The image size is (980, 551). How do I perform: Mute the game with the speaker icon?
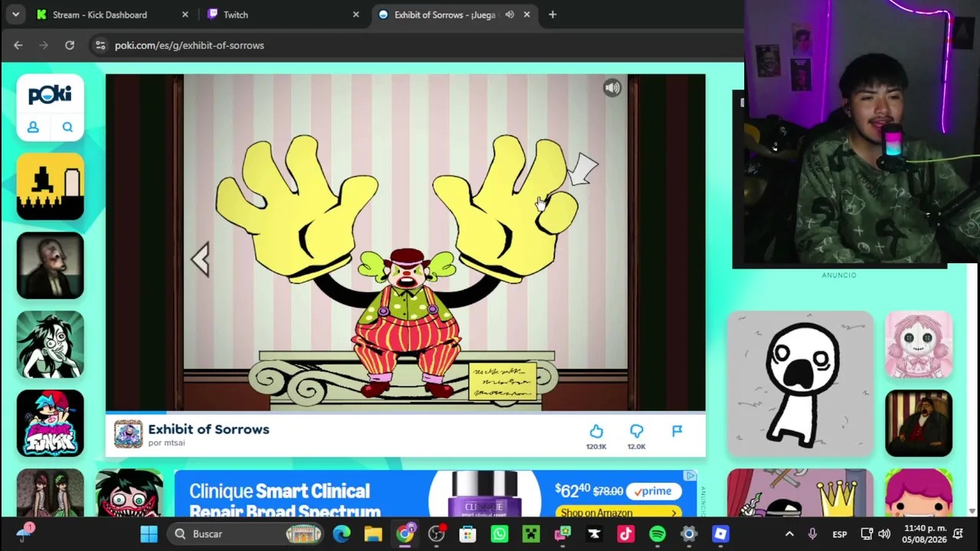point(612,88)
